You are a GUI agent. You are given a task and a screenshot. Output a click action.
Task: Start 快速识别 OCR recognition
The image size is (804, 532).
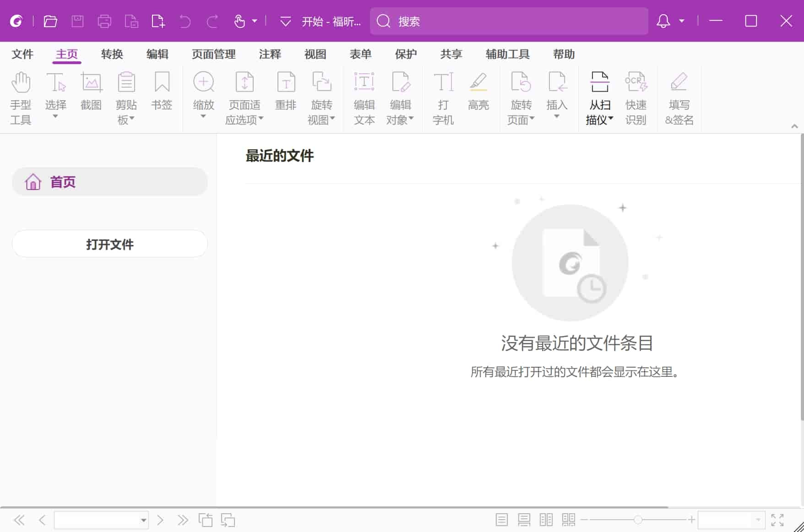(636, 96)
